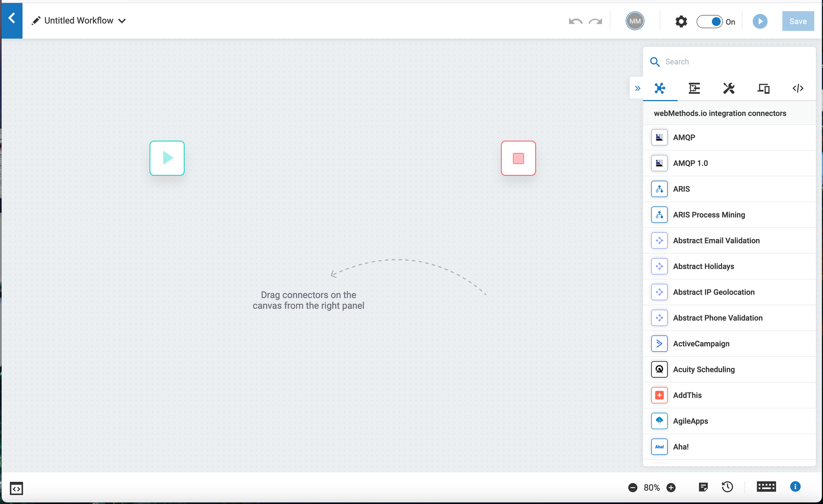Open the notes icon in bottom bar

point(703,487)
